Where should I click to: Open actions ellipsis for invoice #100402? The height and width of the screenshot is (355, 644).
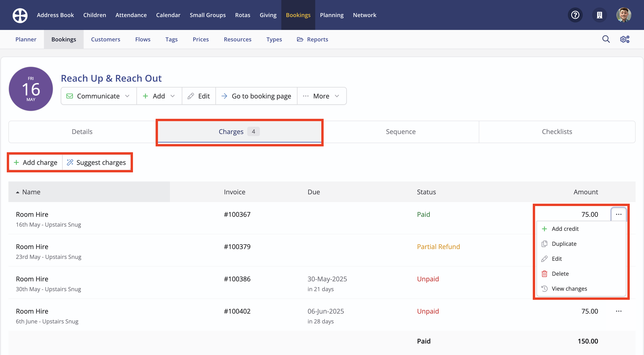[619, 311]
